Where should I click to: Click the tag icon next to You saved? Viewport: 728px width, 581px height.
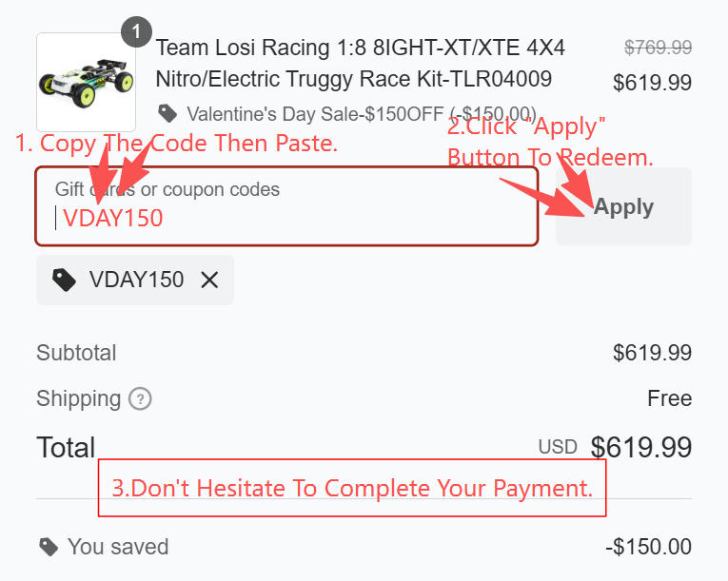coord(48,547)
